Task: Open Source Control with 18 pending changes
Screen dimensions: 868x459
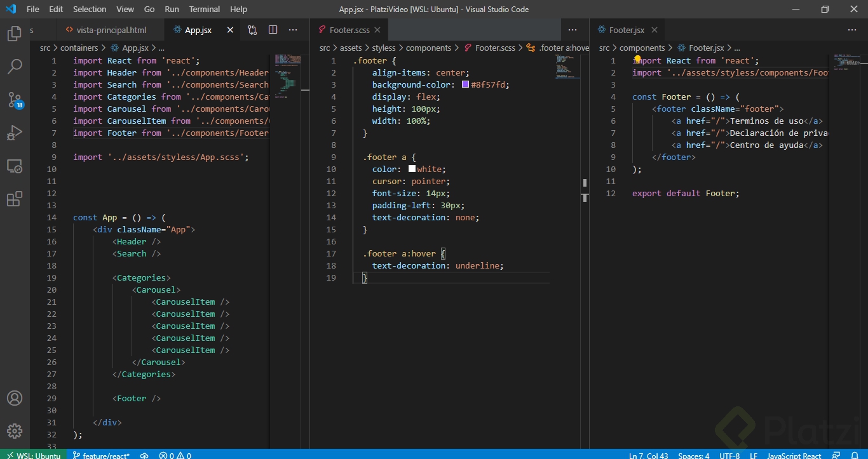Action: point(15,100)
